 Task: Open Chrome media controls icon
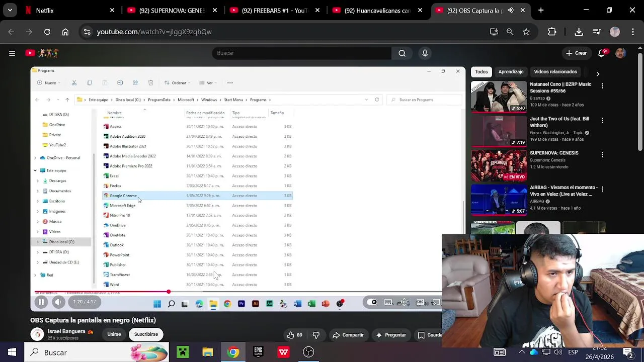(x=597, y=32)
